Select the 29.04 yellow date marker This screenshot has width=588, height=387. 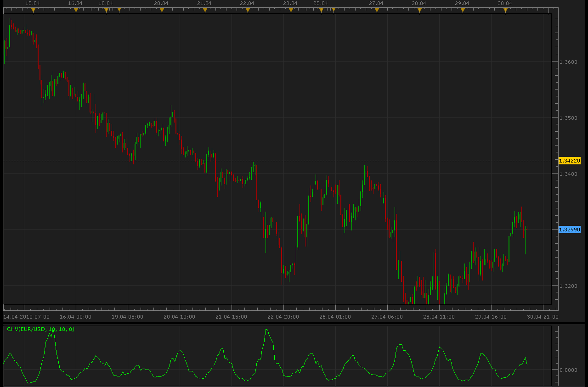pos(463,10)
